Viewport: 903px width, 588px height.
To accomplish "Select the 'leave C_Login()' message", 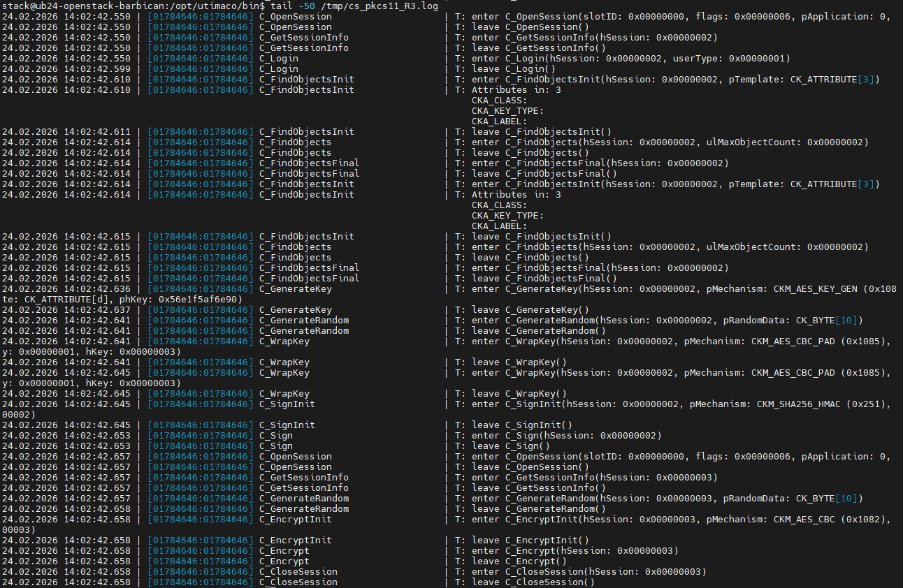I will [x=514, y=69].
